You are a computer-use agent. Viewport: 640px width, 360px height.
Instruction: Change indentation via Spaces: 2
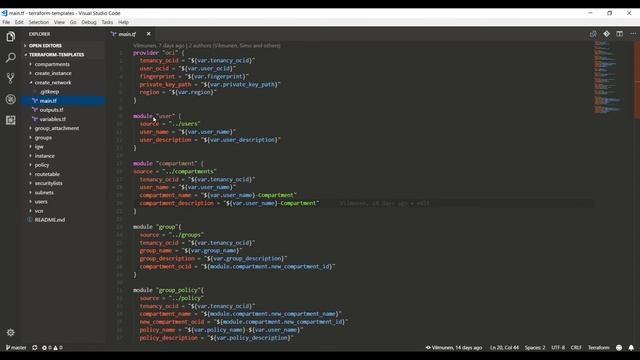[535, 348]
